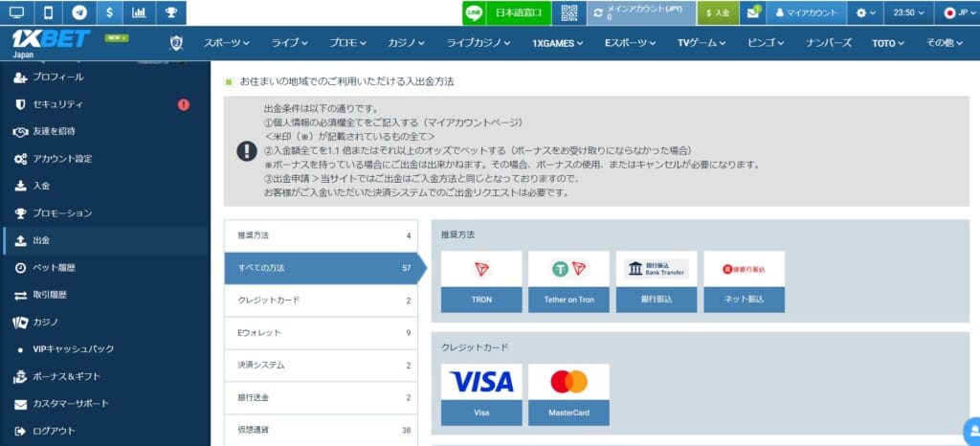Image resolution: width=980 pixels, height=446 pixels.
Task: Click the trophy icon in top bar
Action: 170,12
